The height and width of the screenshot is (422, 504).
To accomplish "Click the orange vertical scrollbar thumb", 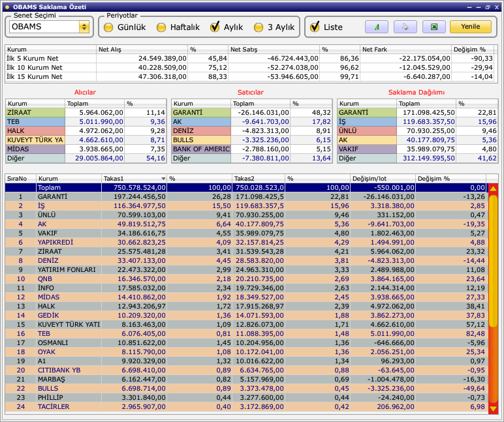I will [x=493, y=262].
